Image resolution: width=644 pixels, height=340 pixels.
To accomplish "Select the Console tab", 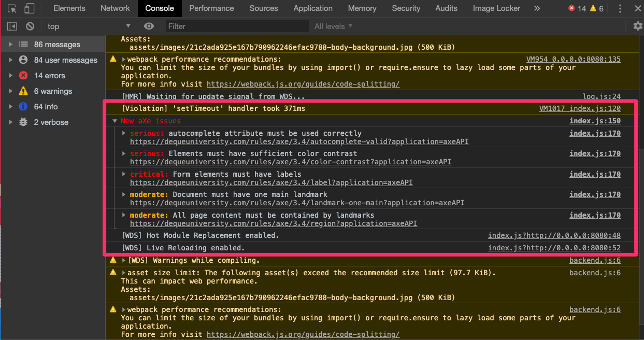I will [160, 8].
